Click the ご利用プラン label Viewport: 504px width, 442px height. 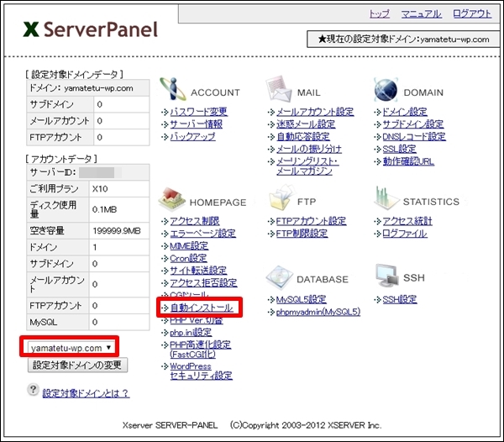point(54,189)
